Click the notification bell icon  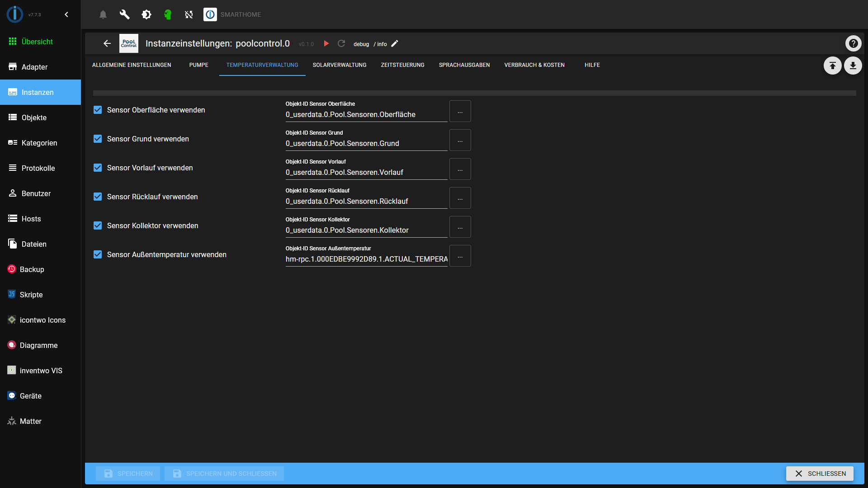pos(103,14)
